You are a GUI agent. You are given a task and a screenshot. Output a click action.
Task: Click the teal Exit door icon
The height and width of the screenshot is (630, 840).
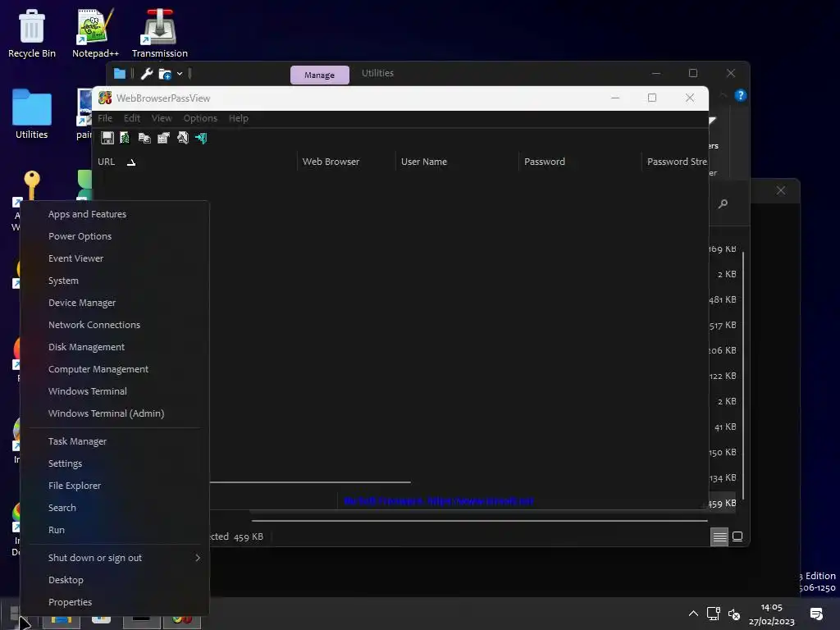click(x=201, y=138)
